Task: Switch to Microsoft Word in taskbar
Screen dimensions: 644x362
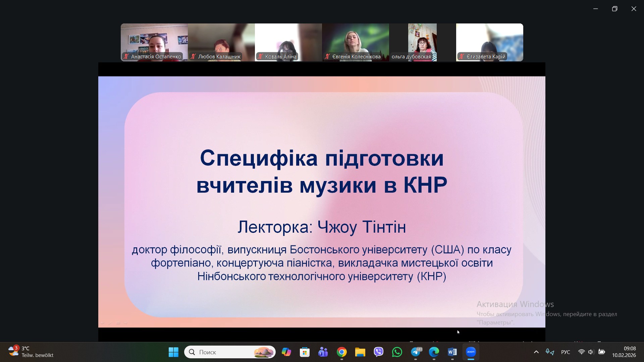Action: point(452,352)
